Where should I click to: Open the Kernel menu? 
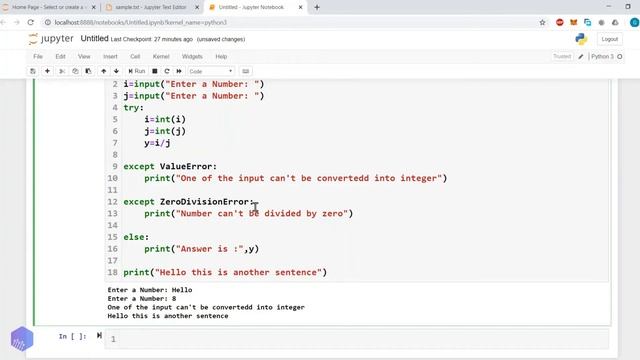[x=161, y=56]
